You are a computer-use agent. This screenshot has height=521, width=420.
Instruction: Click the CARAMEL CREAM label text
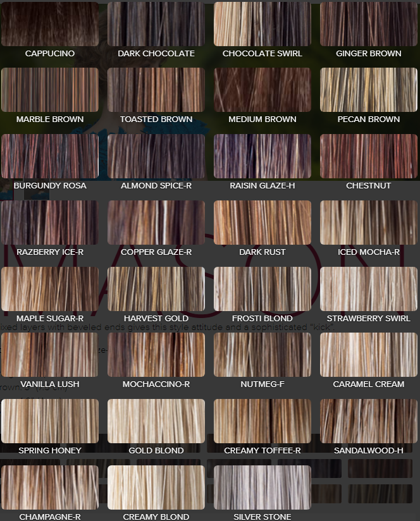(x=369, y=384)
